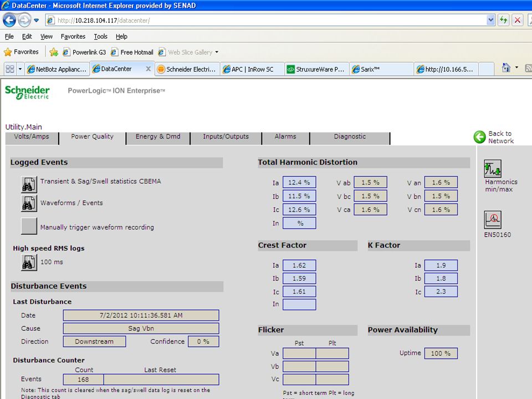Click the Confidence 0 % value
Image resolution: width=532 pixels, height=399 pixels.
point(203,341)
